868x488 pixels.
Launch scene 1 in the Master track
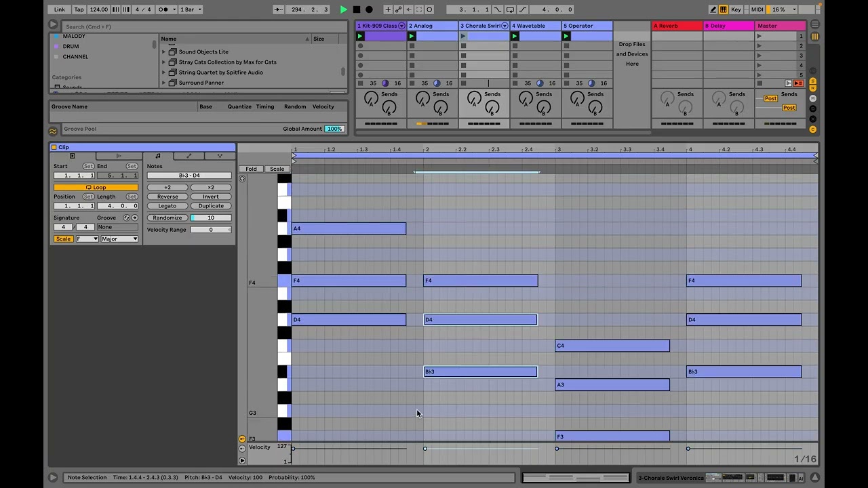click(x=759, y=36)
